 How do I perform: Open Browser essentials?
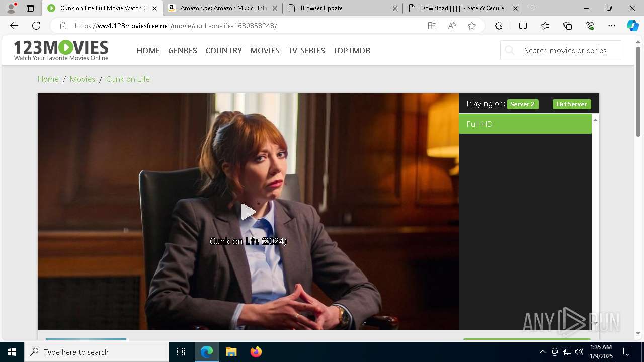click(590, 26)
